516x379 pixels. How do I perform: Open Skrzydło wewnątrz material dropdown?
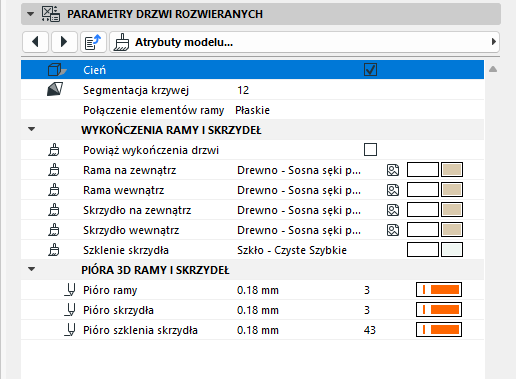pos(299,230)
